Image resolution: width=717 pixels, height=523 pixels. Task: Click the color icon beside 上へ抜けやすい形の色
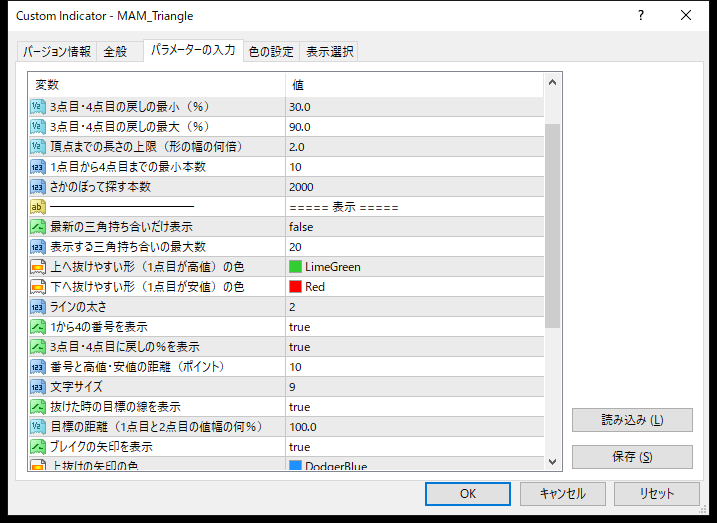pyautogui.click(x=38, y=267)
